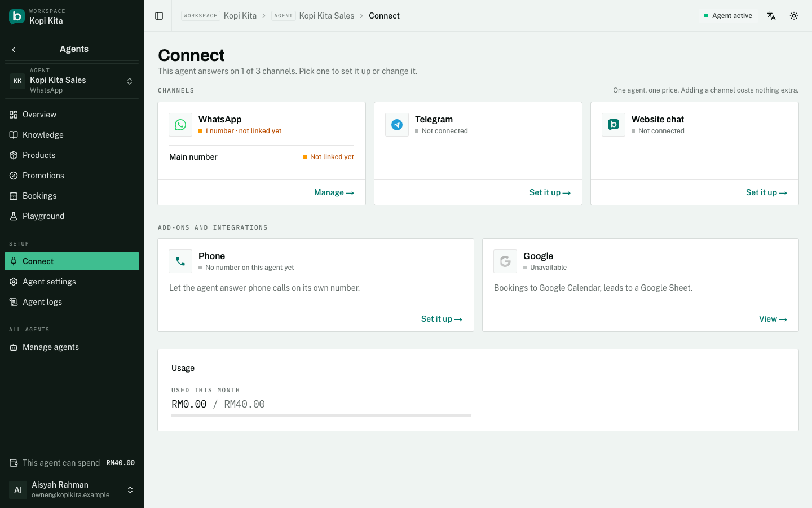Click the WhatsApp channel icon
Viewport: 812px width, 508px height.
point(180,125)
